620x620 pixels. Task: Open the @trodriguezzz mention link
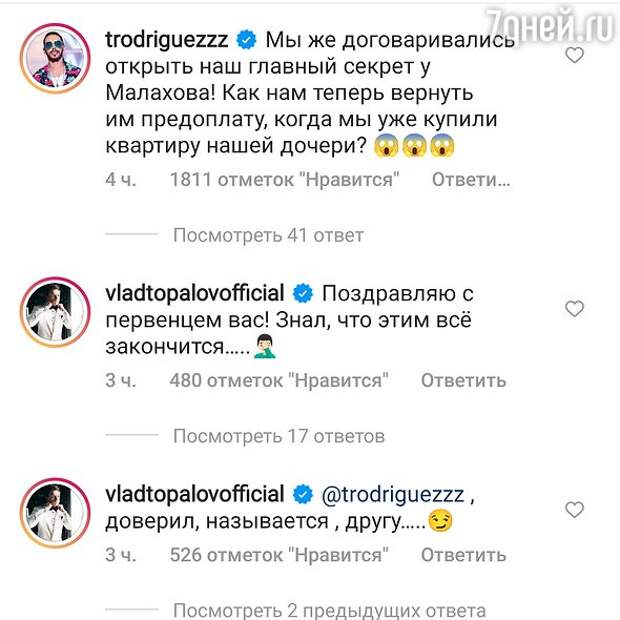point(393,495)
